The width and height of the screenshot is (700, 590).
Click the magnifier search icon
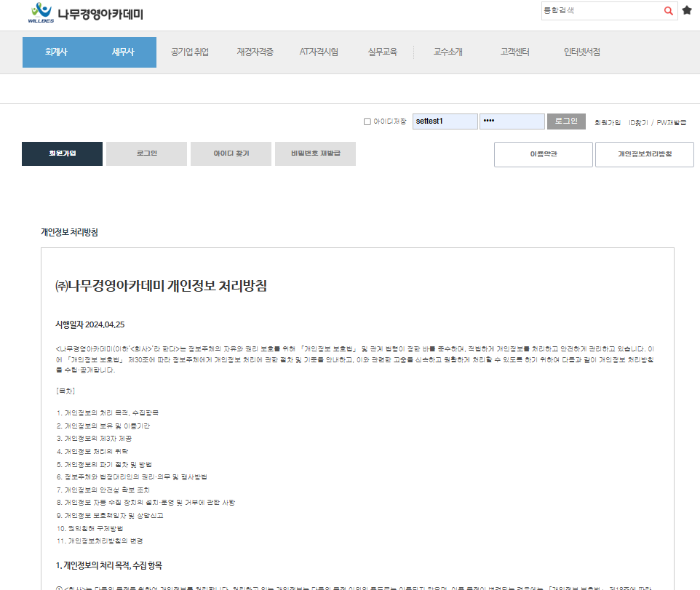tap(668, 11)
